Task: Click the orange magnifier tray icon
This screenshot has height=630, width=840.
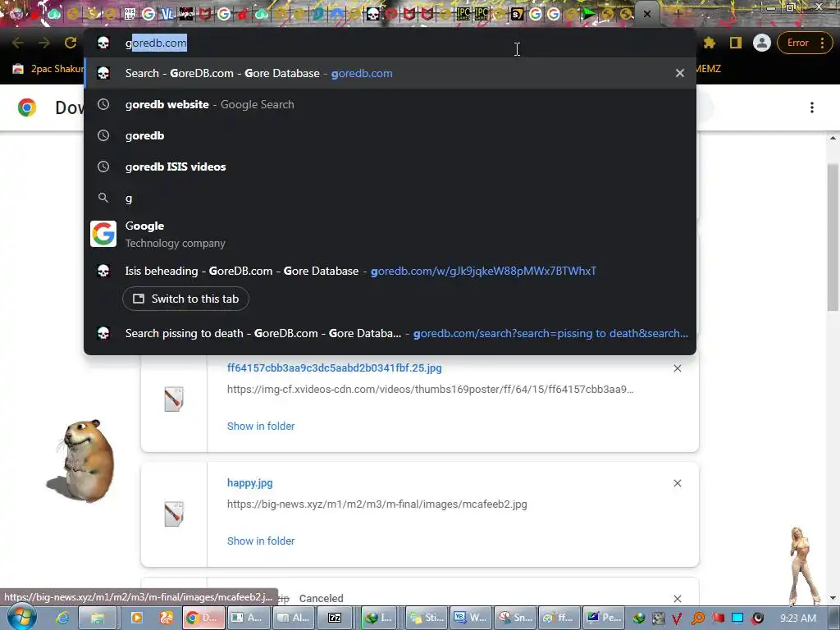Action: tap(698, 619)
